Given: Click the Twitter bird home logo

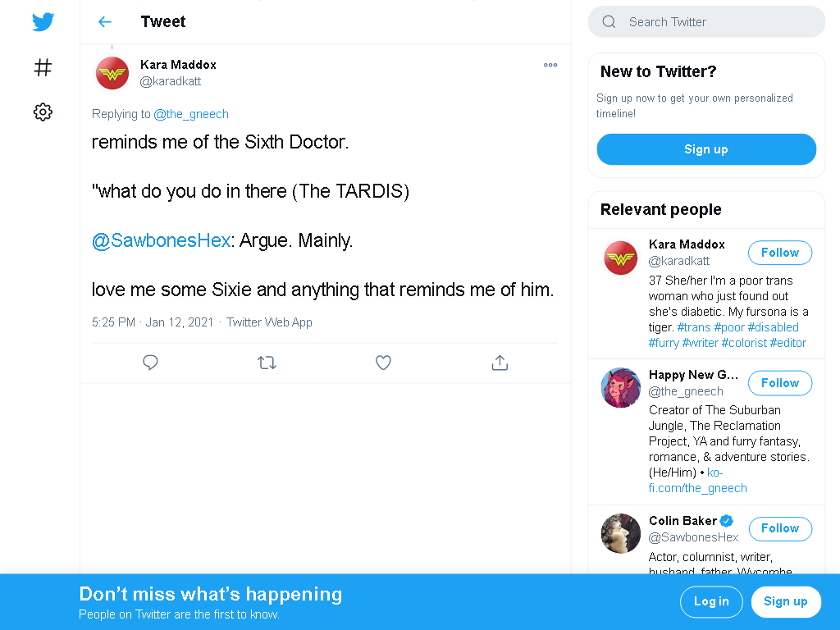Looking at the screenshot, I should pyautogui.click(x=43, y=22).
